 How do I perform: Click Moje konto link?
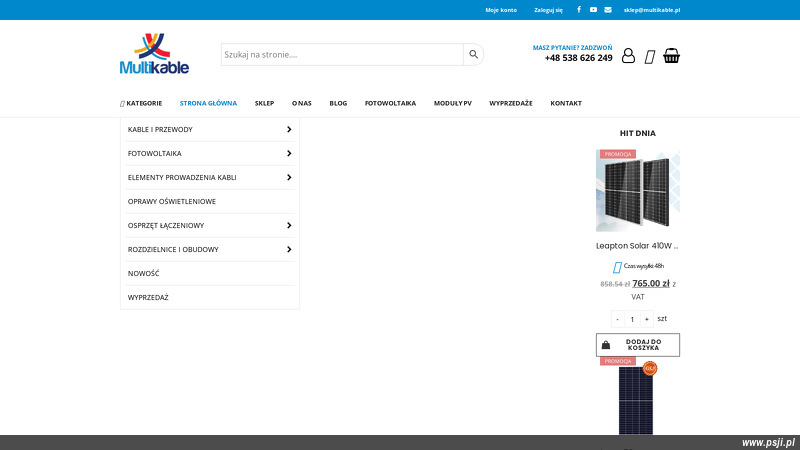coord(501,10)
